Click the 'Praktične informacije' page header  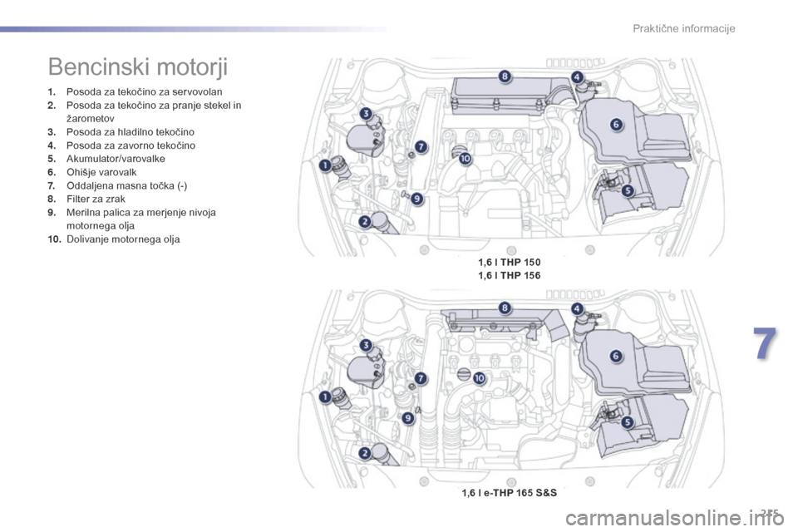pos(684,28)
